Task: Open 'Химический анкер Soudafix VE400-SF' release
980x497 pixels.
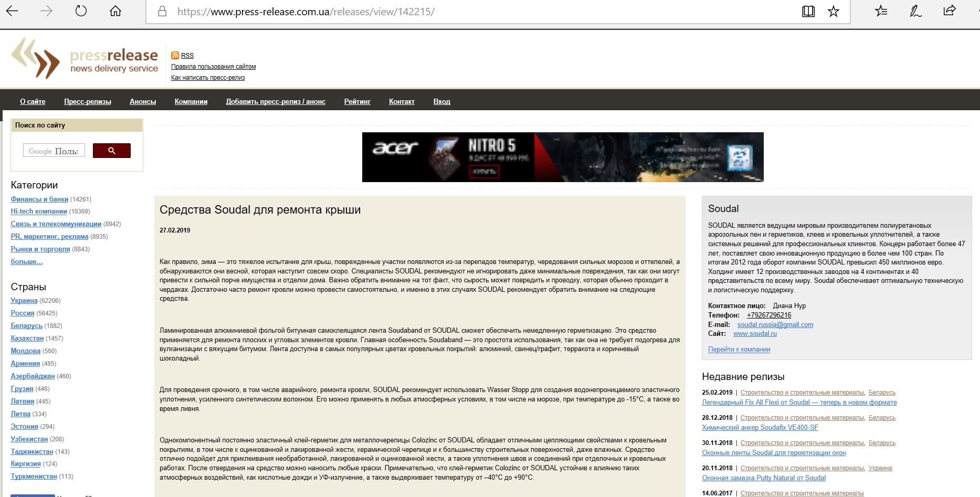Action: coord(760,427)
